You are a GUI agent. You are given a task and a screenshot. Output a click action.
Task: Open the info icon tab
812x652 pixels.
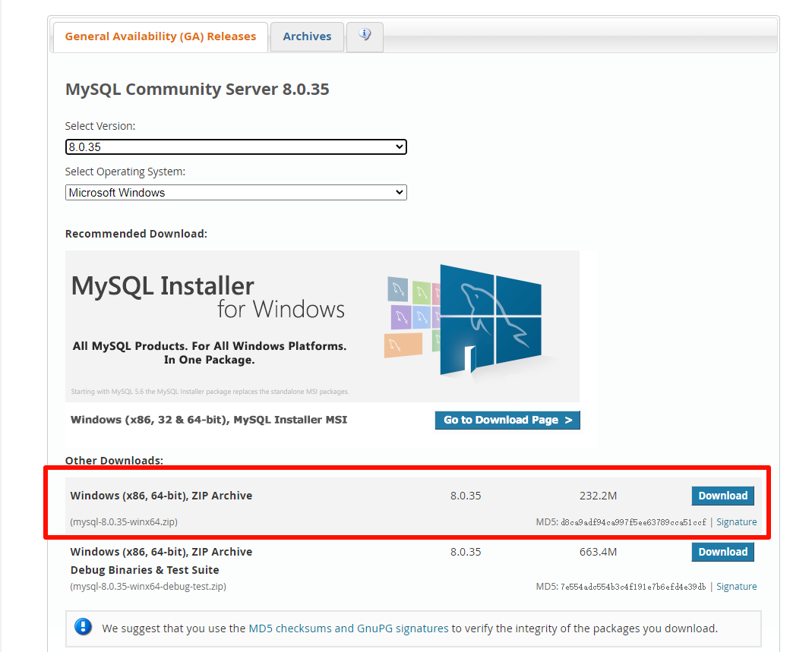click(365, 36)
